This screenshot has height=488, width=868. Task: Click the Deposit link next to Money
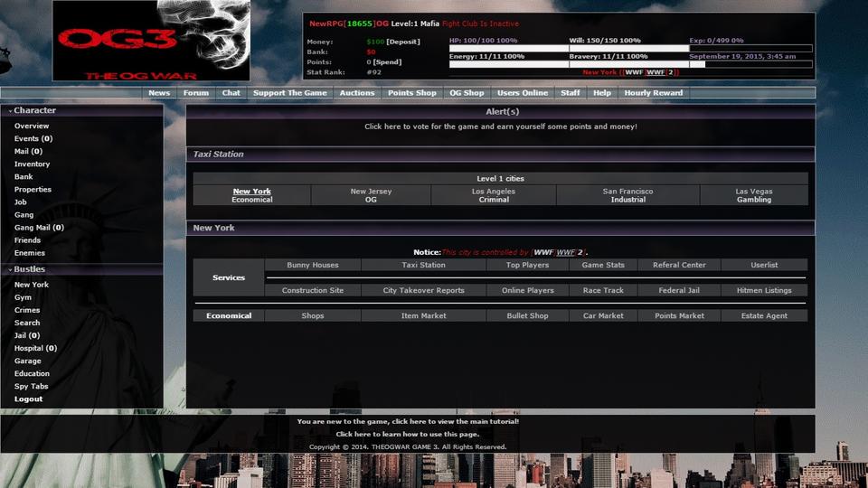click(x=403, y=42)
